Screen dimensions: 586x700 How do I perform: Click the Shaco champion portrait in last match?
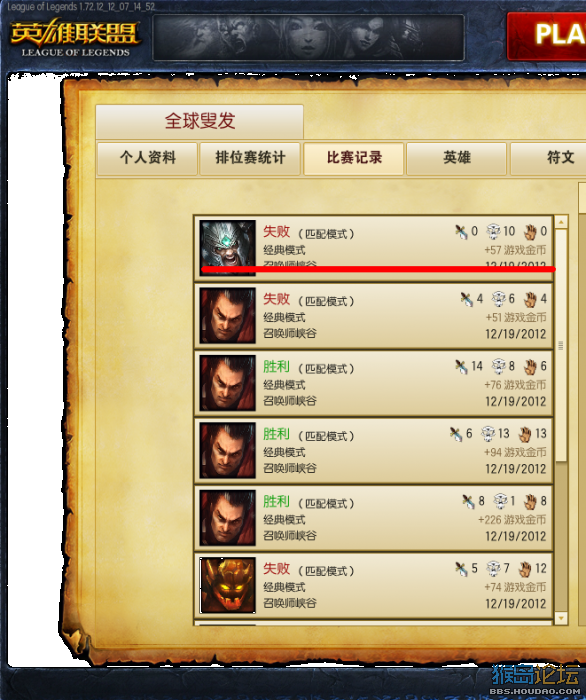pyautogui.click(x=228, y=585)
